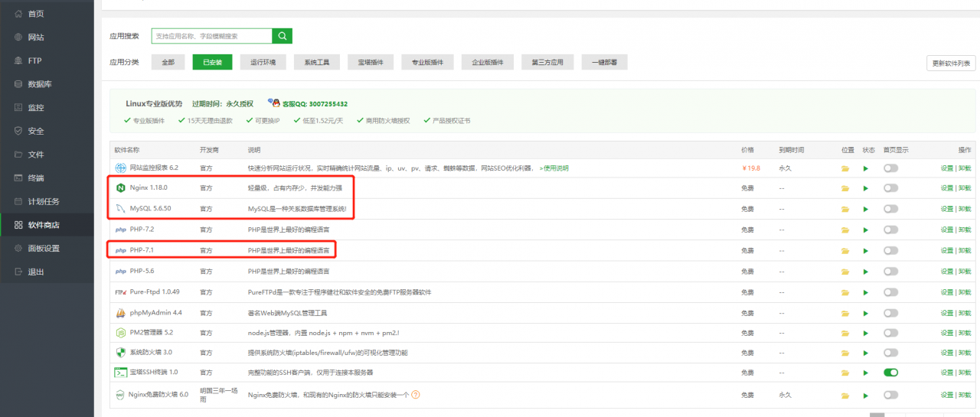Open 设置 for MySQL 5.6.50
This screenshot has height=417, width=980.
947,209
